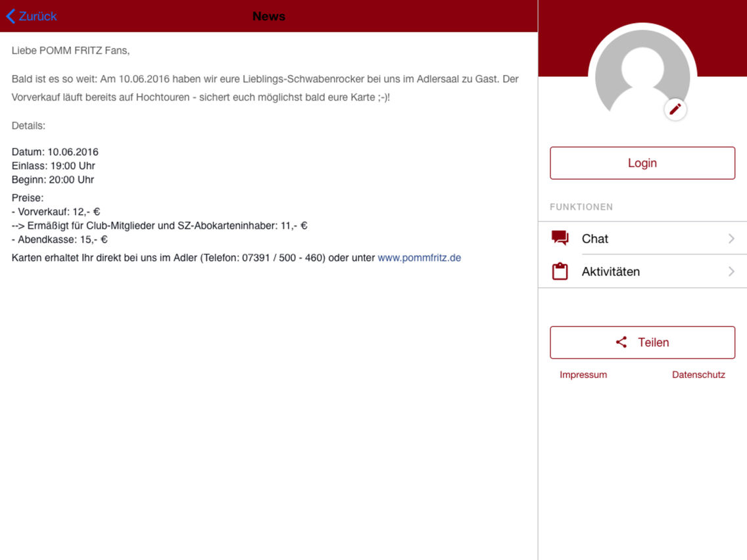Tap the pencil edit icon on the profile picture
The image size is (747, 560).
(675, 110)
